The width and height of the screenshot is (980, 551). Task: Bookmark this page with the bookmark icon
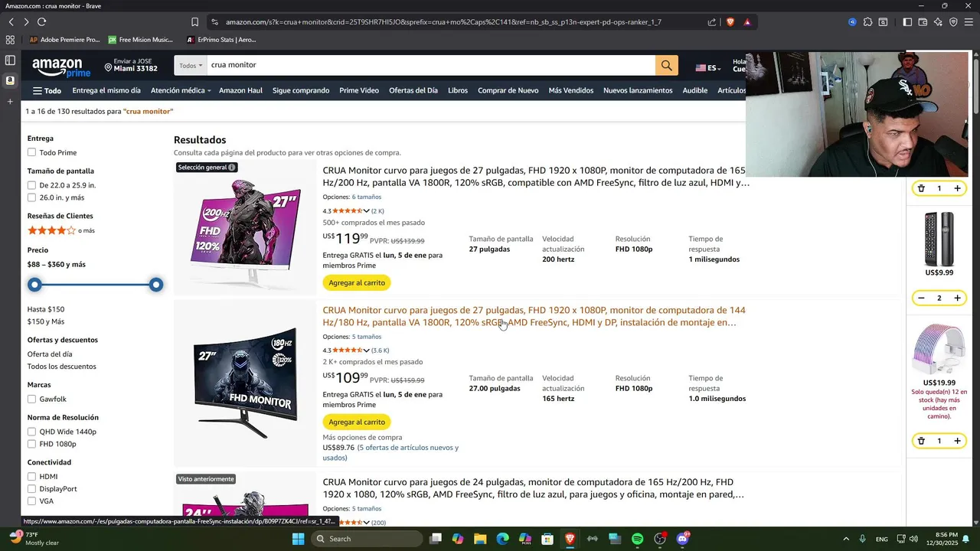coord(194,22)
